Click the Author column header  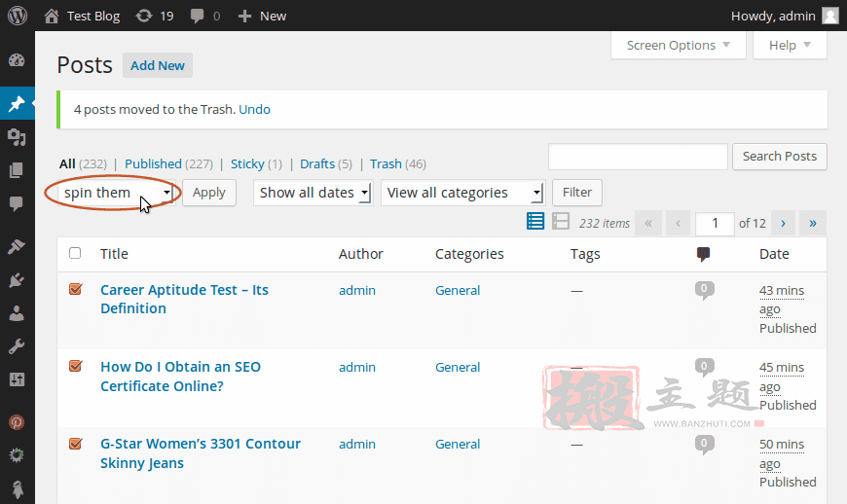tap(361, 254)
